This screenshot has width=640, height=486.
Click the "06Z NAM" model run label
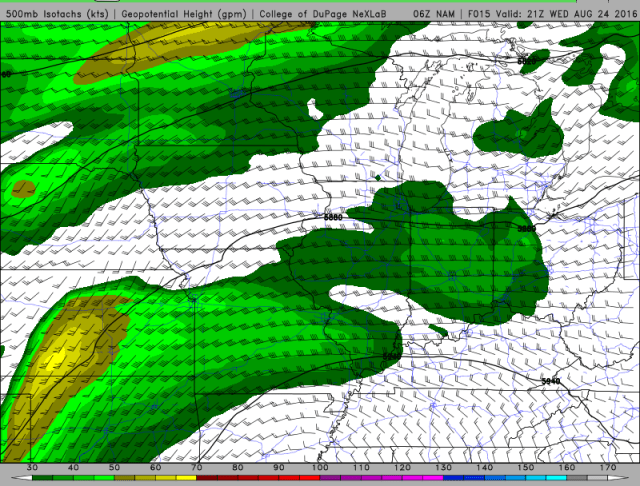(433, 14)
